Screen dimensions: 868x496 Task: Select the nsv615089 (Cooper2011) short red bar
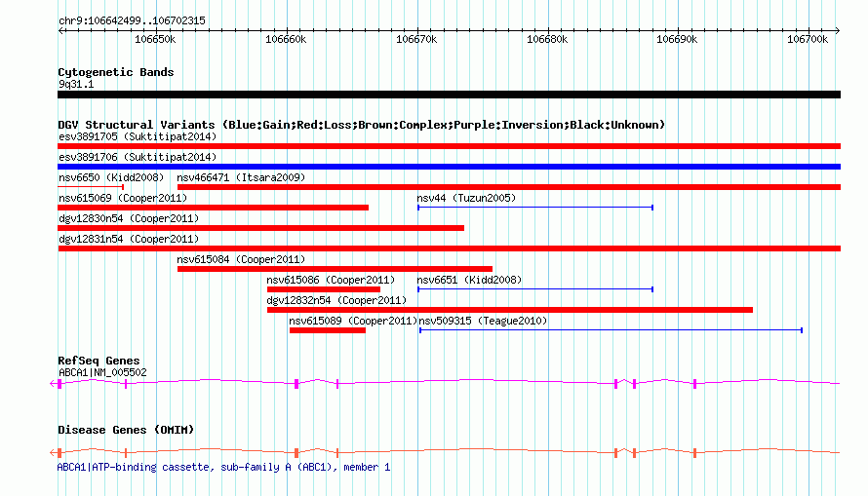click(x=328, y=330)
